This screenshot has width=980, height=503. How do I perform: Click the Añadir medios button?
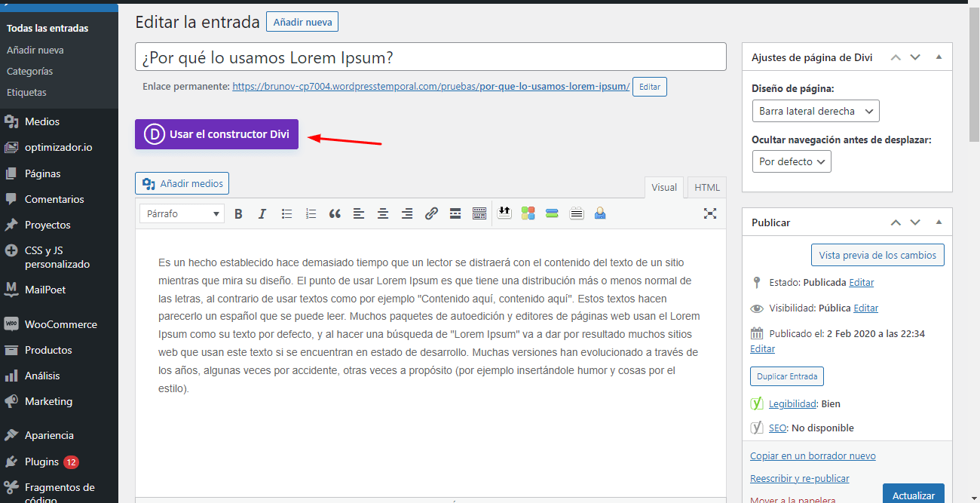click(182, 183)
